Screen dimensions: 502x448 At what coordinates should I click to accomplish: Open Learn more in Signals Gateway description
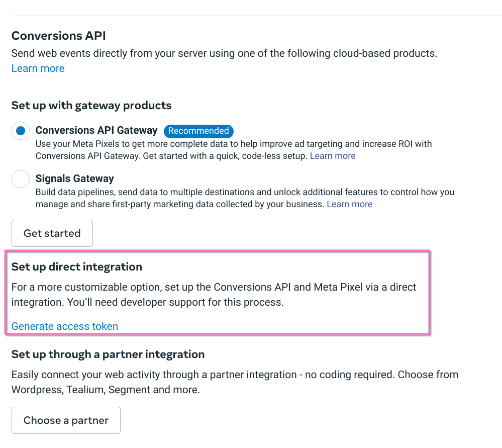pyautogui.click(x=350, y=204)
